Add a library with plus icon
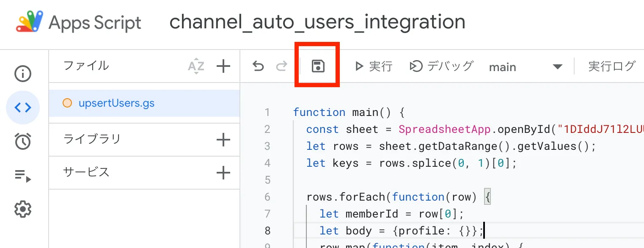 223,140
